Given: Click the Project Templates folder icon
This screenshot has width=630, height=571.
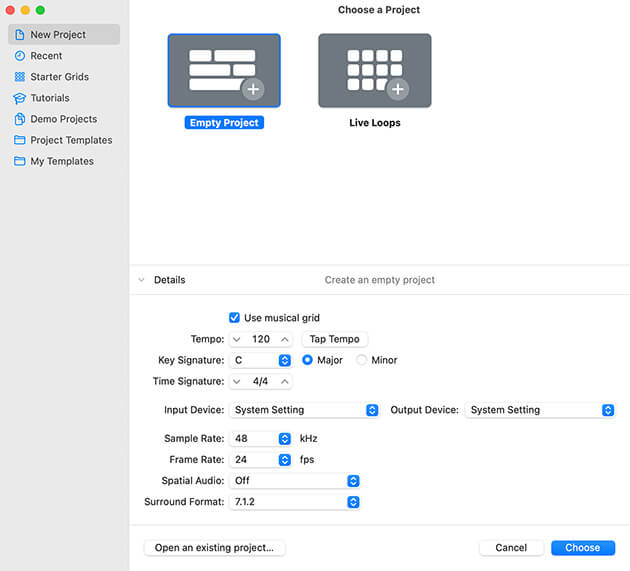Looking at the screenshot, I should click(x=20, y=140).
